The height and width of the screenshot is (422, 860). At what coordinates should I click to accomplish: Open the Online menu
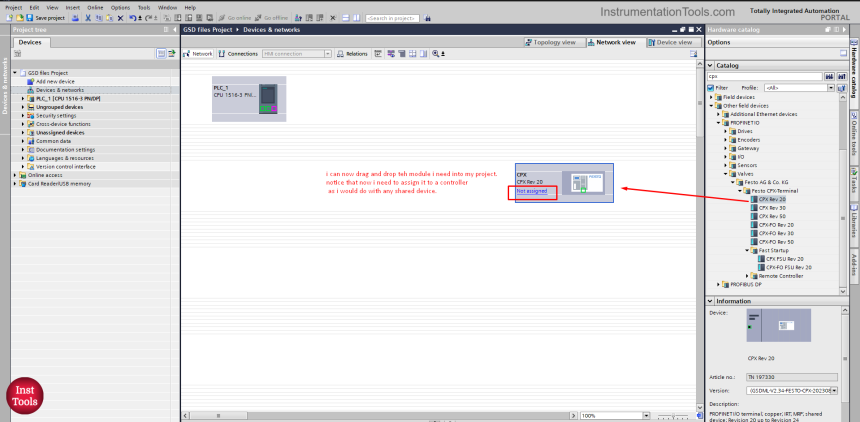95,8
